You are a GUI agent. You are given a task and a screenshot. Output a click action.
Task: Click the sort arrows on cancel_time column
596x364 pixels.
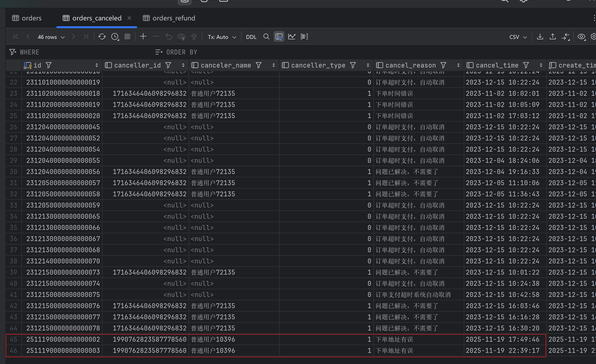coord(541,65)
